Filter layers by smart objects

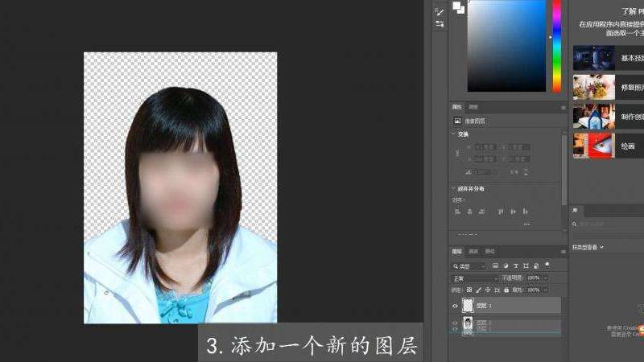pos(536,266)
